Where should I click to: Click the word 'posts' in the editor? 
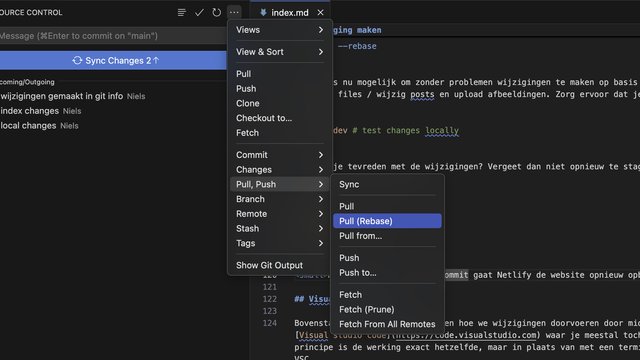tap(422, 94)
